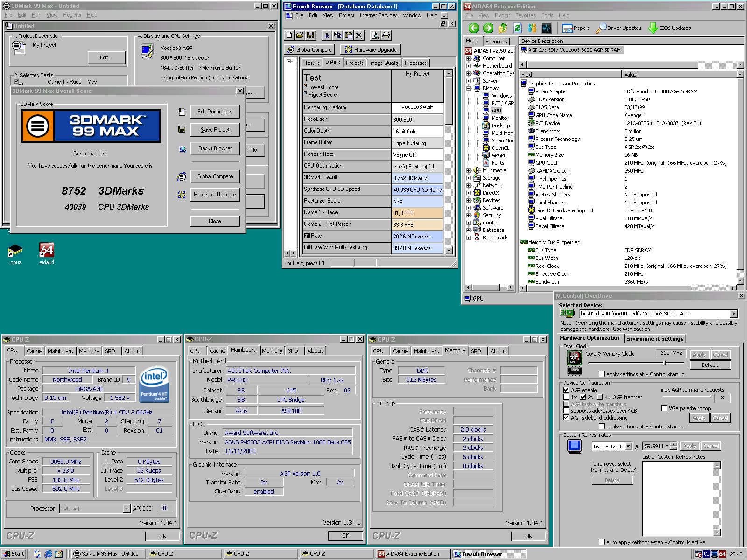747x560 pixels.
Task: Open 1600 x 1200 resolution dropdown
Action: [x=628, y=446]
